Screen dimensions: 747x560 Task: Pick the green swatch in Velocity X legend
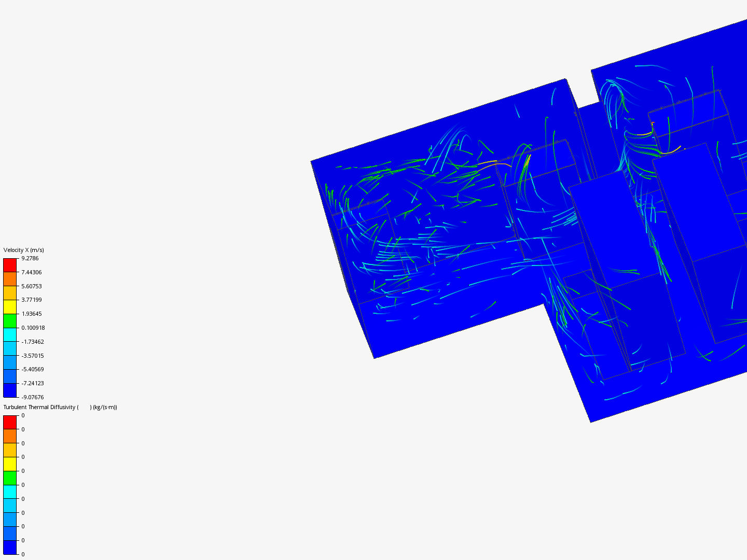coord(10,321)
